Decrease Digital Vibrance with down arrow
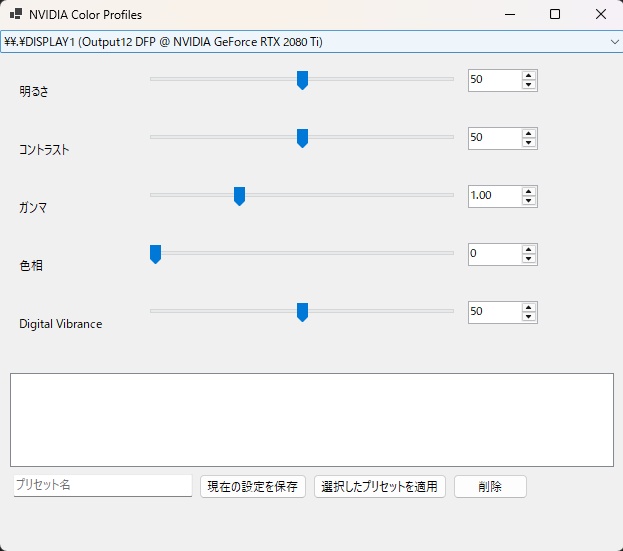 [528, 317]
